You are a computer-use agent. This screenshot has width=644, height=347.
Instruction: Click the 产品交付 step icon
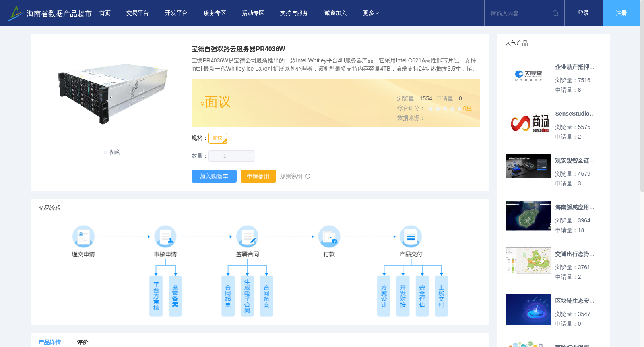411,236
